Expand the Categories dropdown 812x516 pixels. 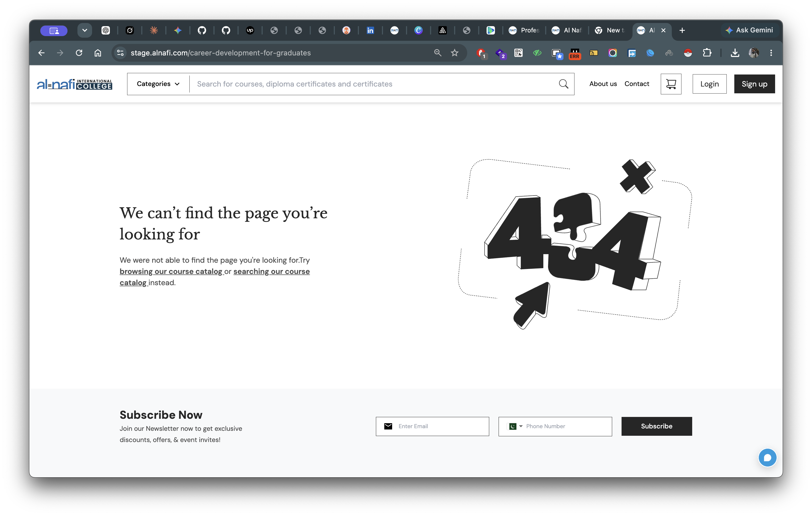(x=158, y=84)
